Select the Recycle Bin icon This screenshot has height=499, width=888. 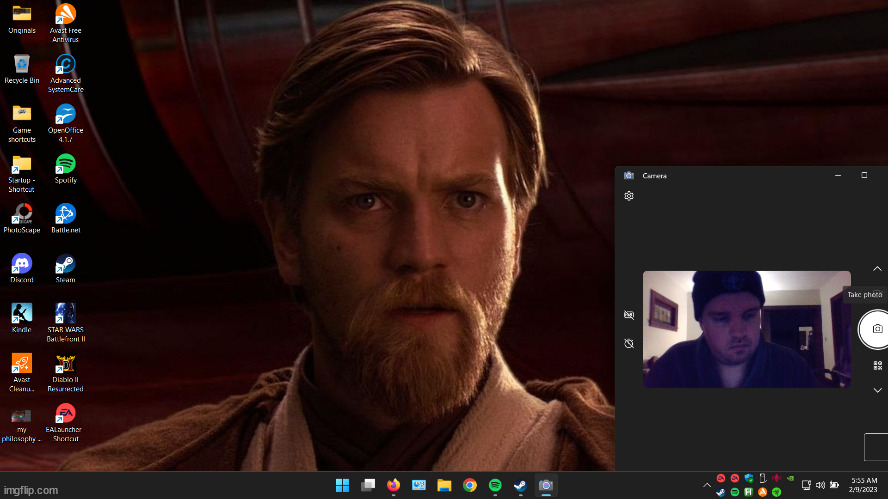click(22, 69)
